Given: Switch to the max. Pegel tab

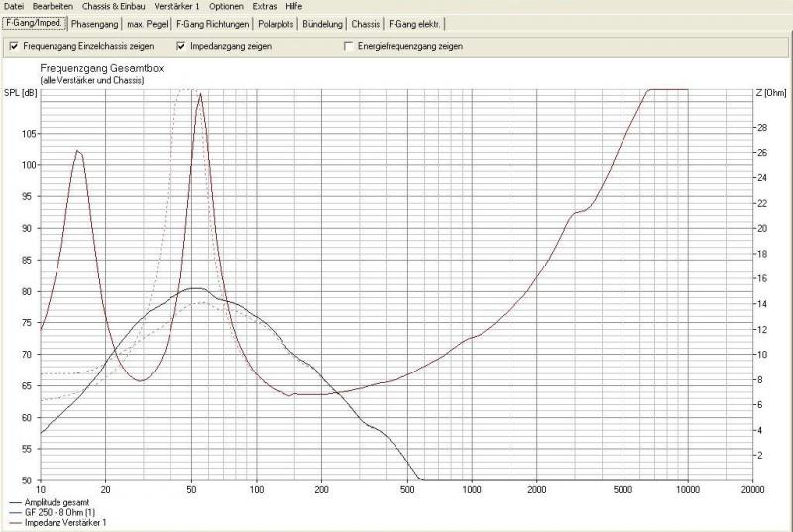Looking at the screenshot, I should click(149, 23).
